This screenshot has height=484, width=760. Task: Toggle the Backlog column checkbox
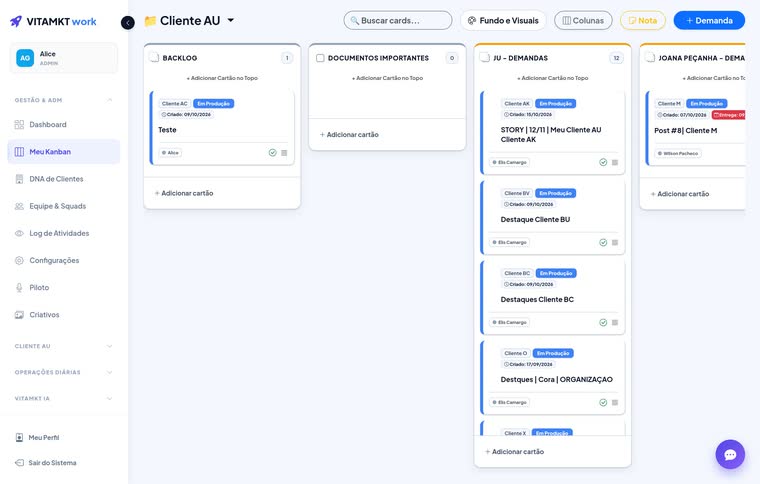(154, 58)
